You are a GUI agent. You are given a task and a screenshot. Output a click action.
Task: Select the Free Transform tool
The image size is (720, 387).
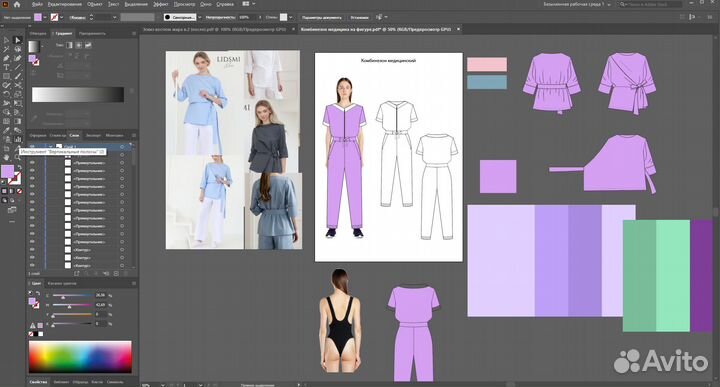[x=17, y=103]
